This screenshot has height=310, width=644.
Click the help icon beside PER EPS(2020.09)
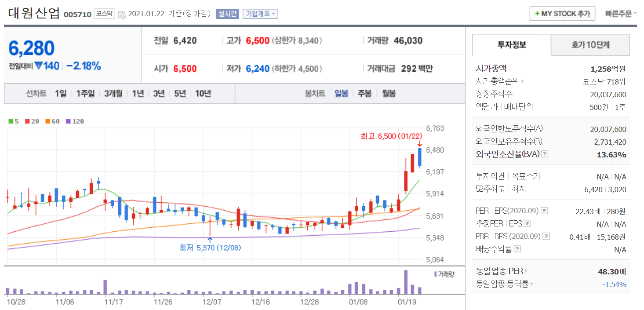click(x=543, y=211)
